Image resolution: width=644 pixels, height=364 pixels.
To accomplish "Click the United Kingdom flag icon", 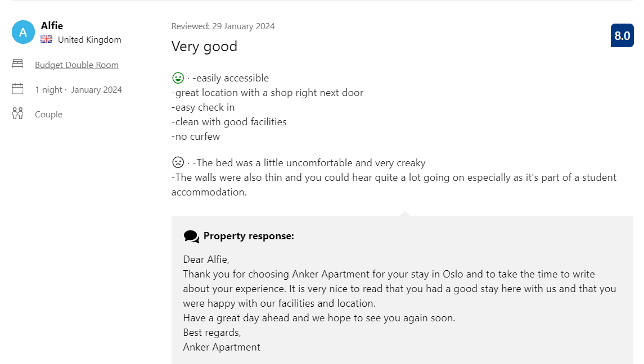I will (47, 40).
